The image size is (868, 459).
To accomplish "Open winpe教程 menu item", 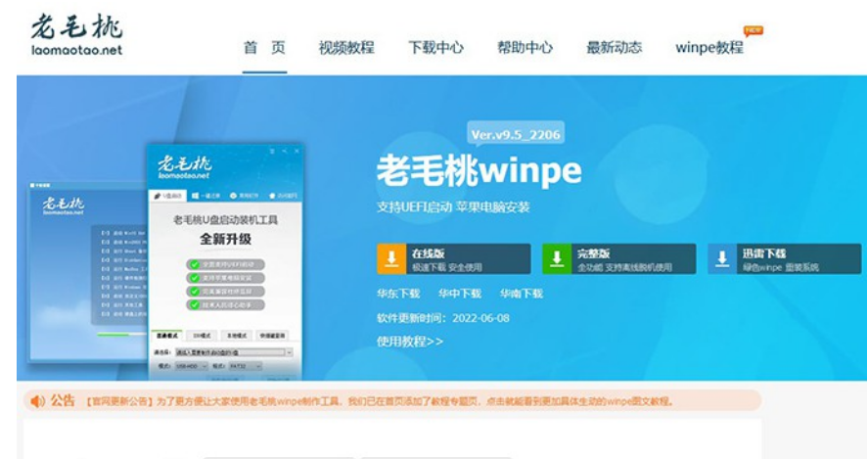I will (x=709, y=48).
